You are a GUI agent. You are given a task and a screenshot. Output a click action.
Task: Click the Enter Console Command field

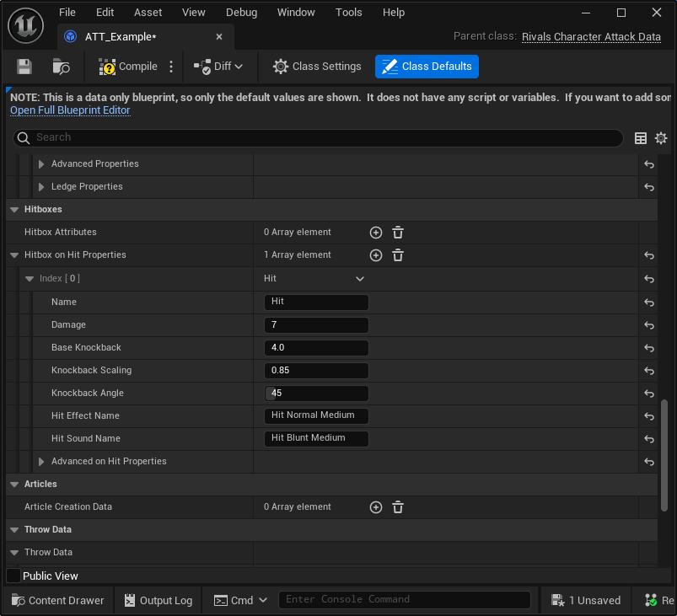click(x=404, y=600)
